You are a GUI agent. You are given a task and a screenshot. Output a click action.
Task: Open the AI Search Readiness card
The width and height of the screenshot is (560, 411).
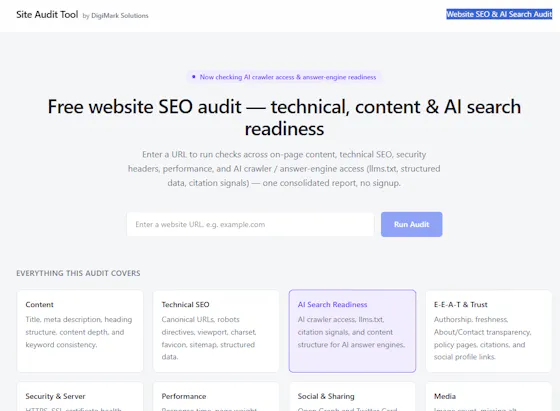(352, 331)
